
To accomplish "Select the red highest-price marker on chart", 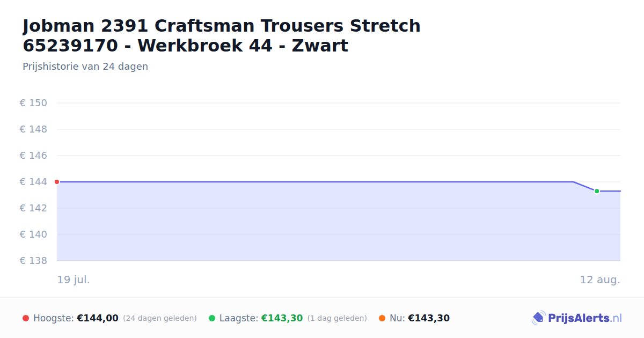I will [57, 182].
